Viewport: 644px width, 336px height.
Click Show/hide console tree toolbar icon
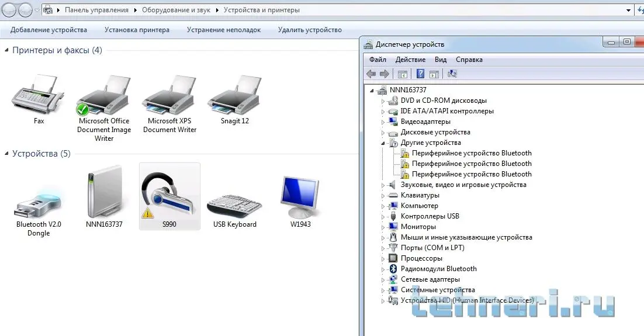(403, 74)
